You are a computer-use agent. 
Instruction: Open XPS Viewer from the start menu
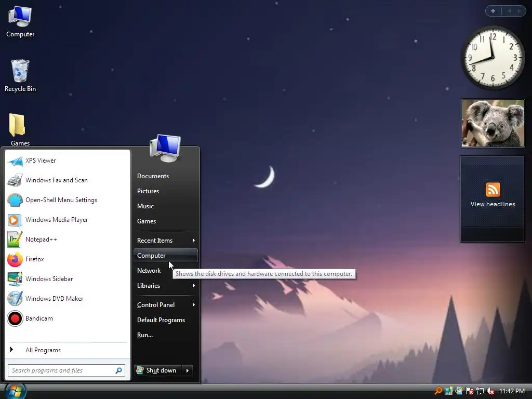68,161
